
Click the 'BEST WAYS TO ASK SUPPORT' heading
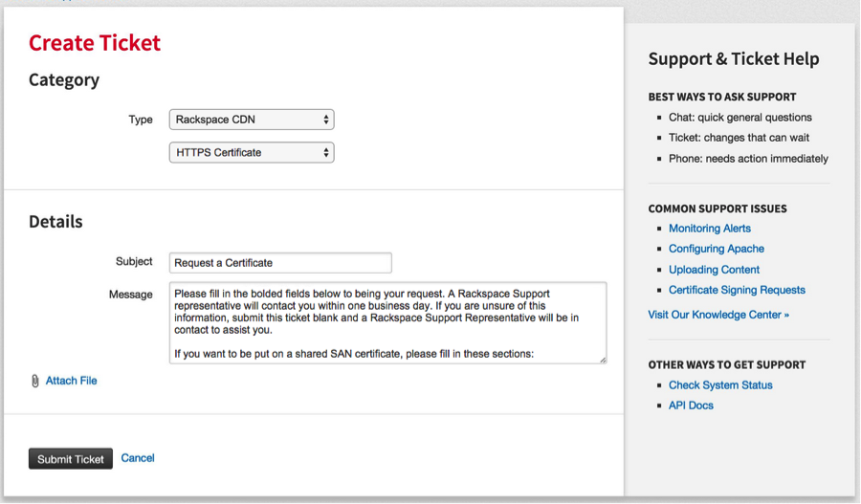coord(722,98)
